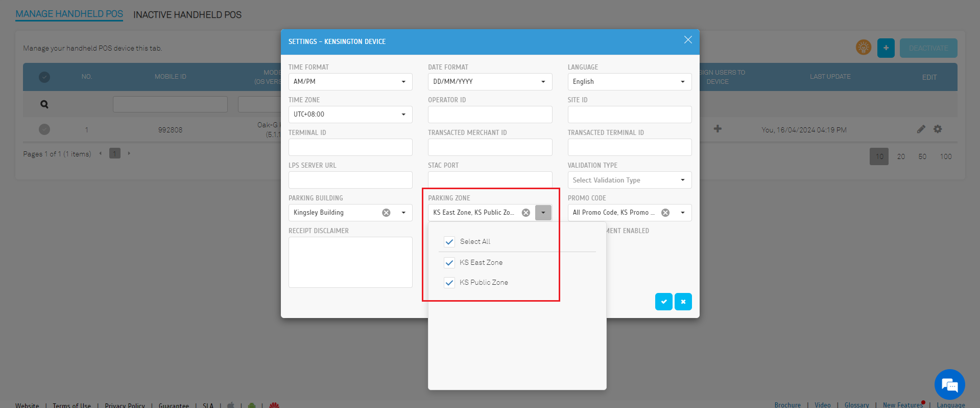
Task: Open the Terms of Use link
Action: pos(71,405)
